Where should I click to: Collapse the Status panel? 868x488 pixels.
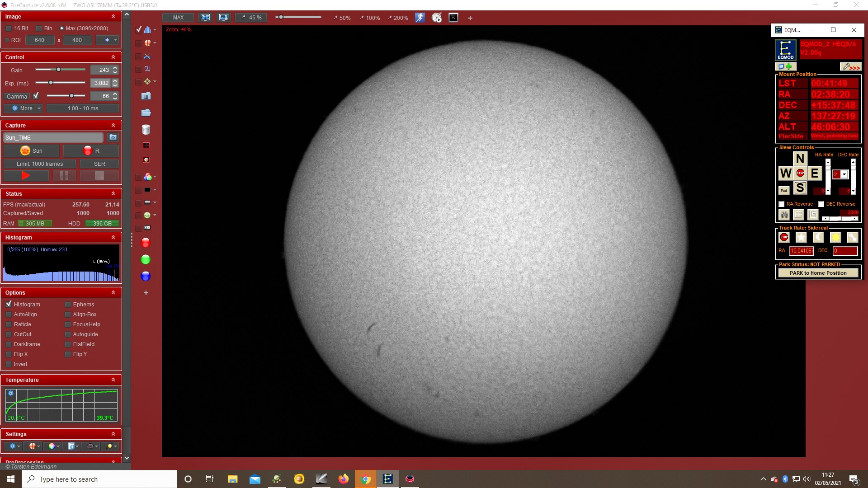click(113, 194)
